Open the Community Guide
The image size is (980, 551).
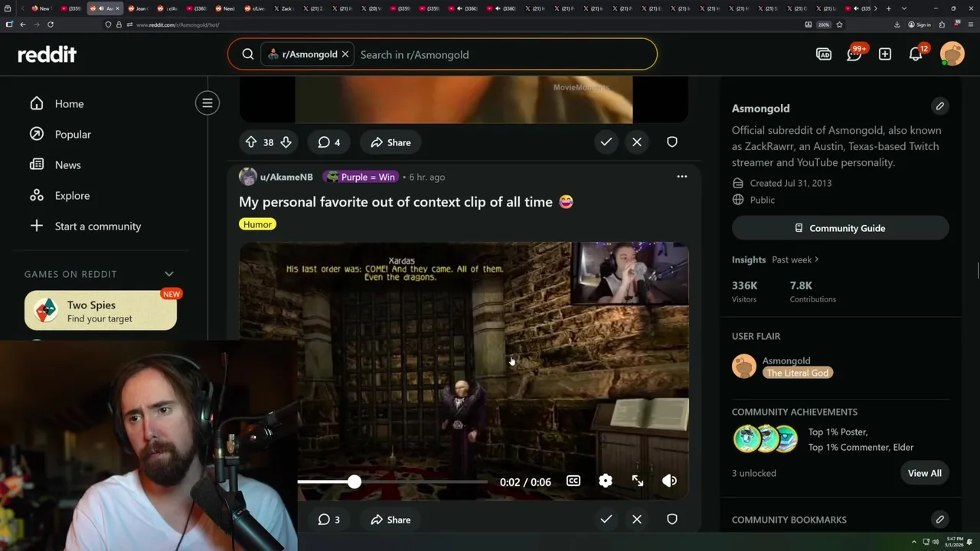(x=841, y=228)
